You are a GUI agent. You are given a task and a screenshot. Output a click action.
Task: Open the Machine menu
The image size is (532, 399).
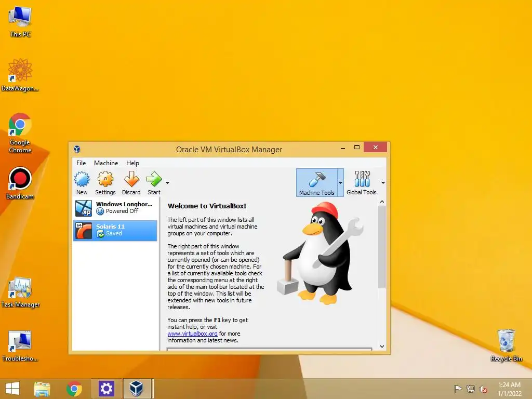pyautogui.click(x=106, y=163)
